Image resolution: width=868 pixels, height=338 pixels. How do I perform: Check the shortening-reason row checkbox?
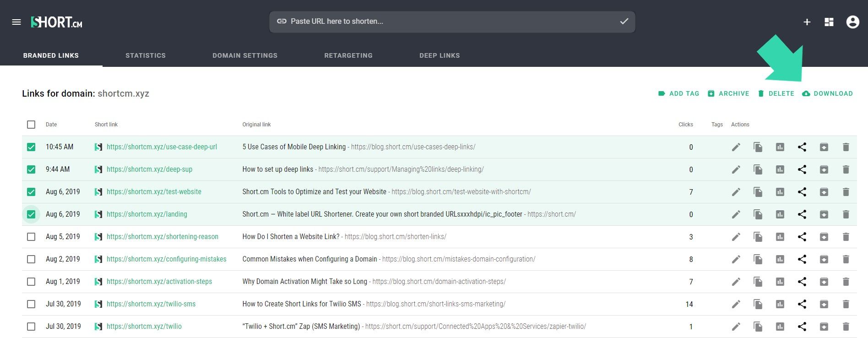pyautogui.click(x=31, y=237)
